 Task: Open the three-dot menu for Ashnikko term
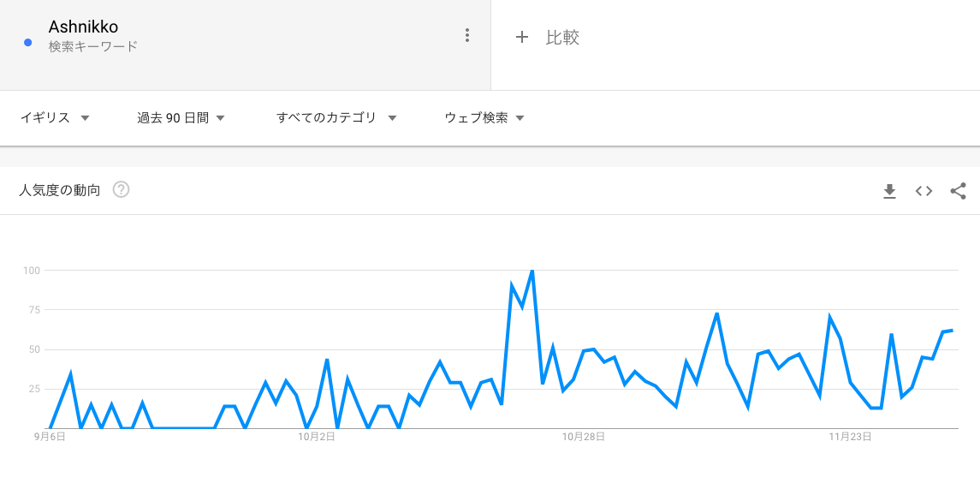pos(466,36)
